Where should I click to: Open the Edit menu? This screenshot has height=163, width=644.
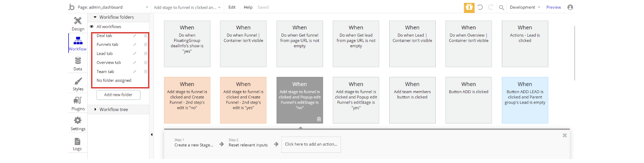click(x=232, y=7)
